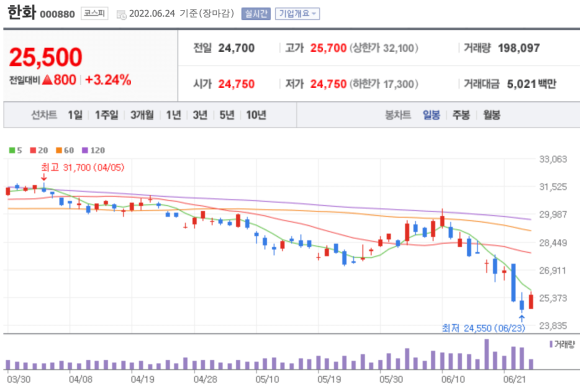Click the 시가 24,750 value
This screenshot has height=391, width=580.
[x=236, y=84]
